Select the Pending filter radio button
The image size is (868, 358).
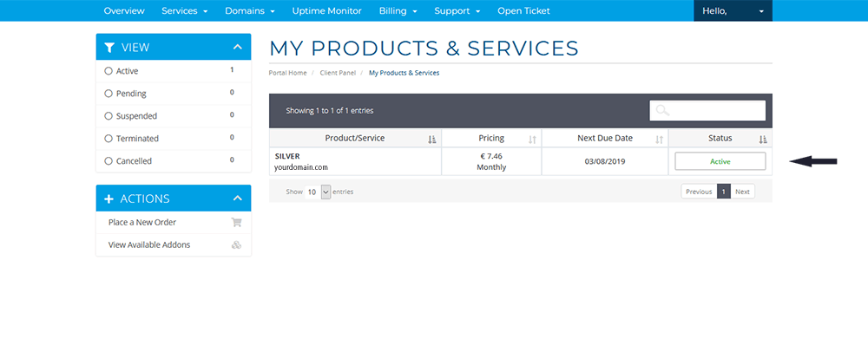(108, 94)
